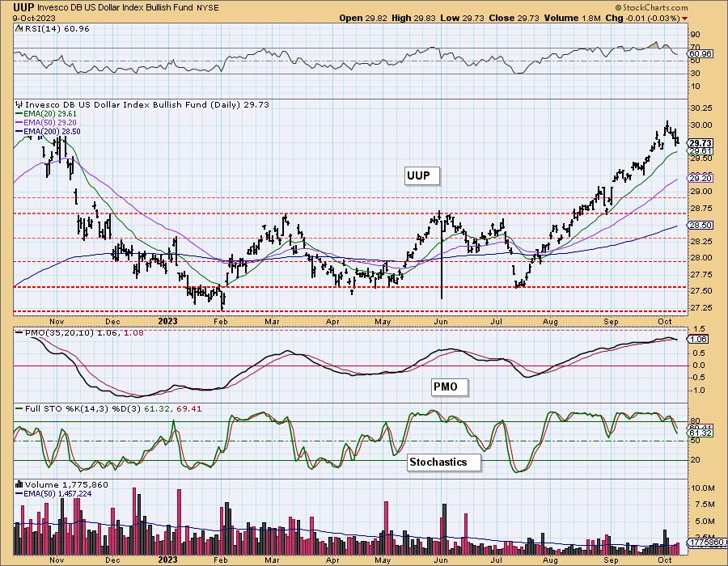Select the EMA(20) 29.61 legend label
The image size is (728, 566).
coord(49,114)
